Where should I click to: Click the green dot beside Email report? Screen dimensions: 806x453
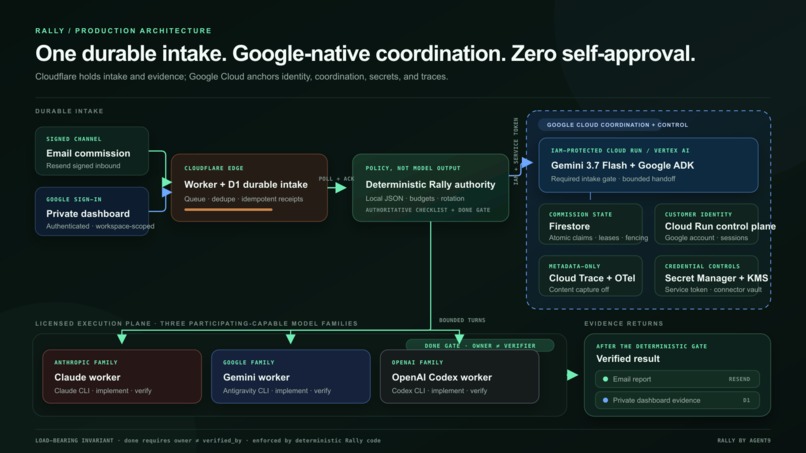click(x=605, y=379)
